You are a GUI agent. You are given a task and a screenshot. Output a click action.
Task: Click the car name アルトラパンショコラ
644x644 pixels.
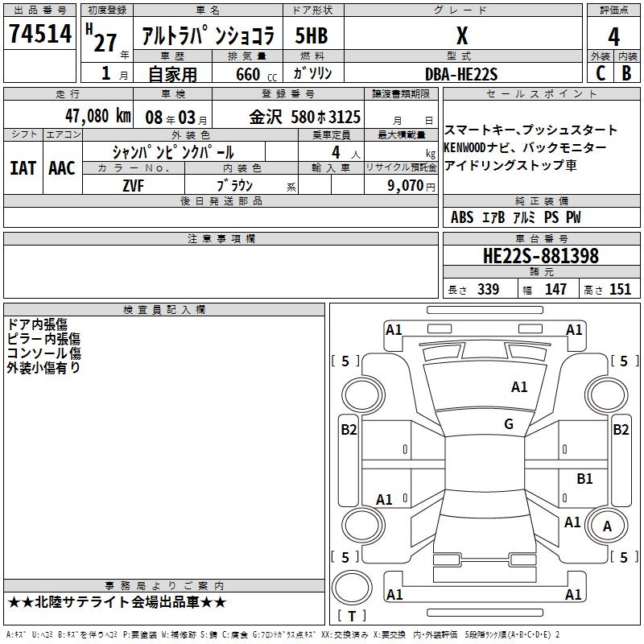tap(208, 36)
